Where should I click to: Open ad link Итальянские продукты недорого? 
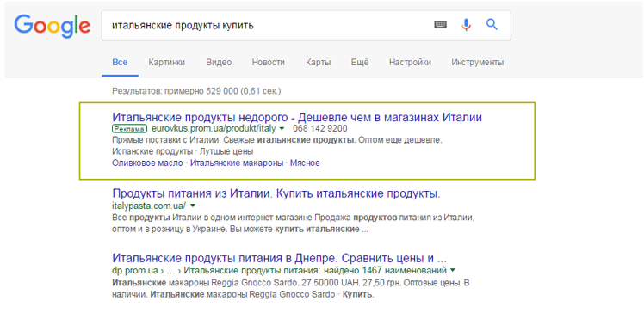[x=297, y=118]
